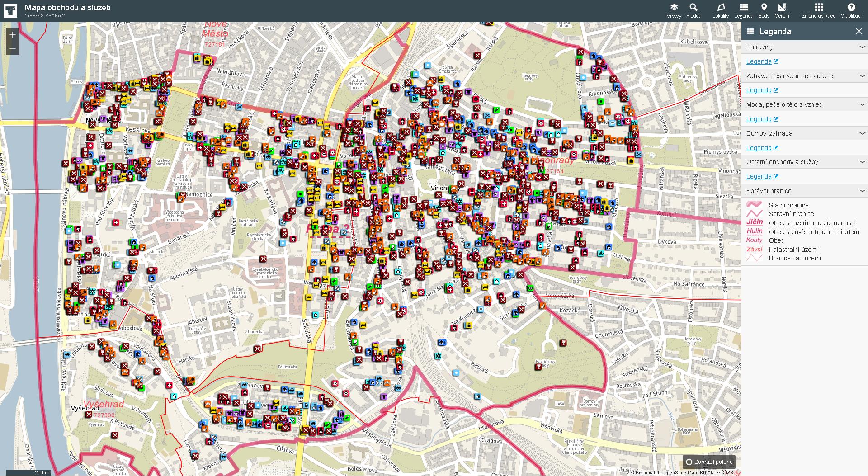Image resolution: width=868 pixels, height=476 pixels.
Task: Close the Legenda panel
Action: coord(859,31)
